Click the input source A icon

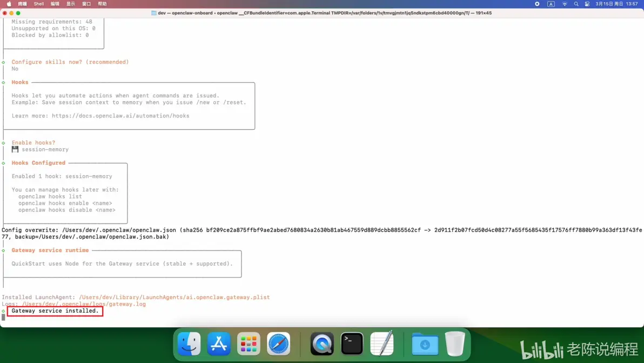(551, 4)
